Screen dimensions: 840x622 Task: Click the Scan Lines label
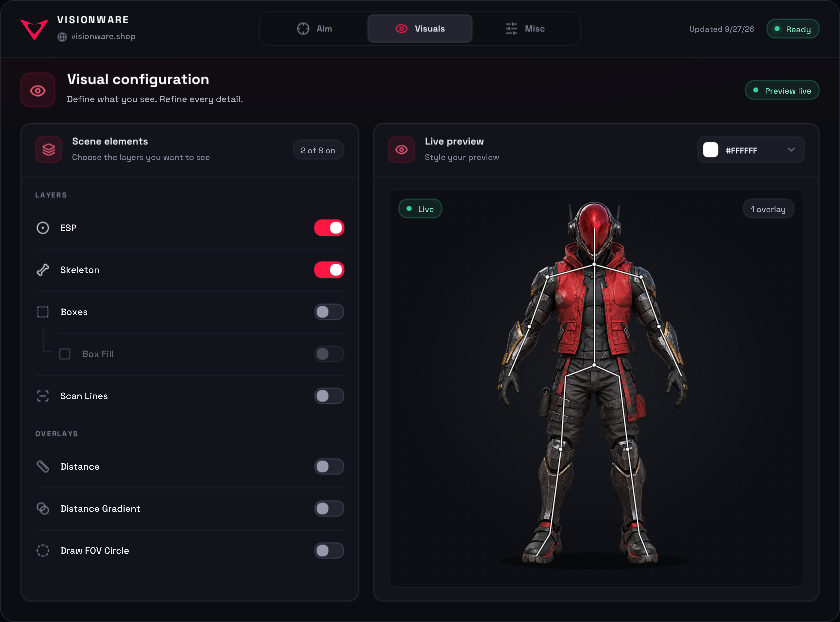coord(84,396)
